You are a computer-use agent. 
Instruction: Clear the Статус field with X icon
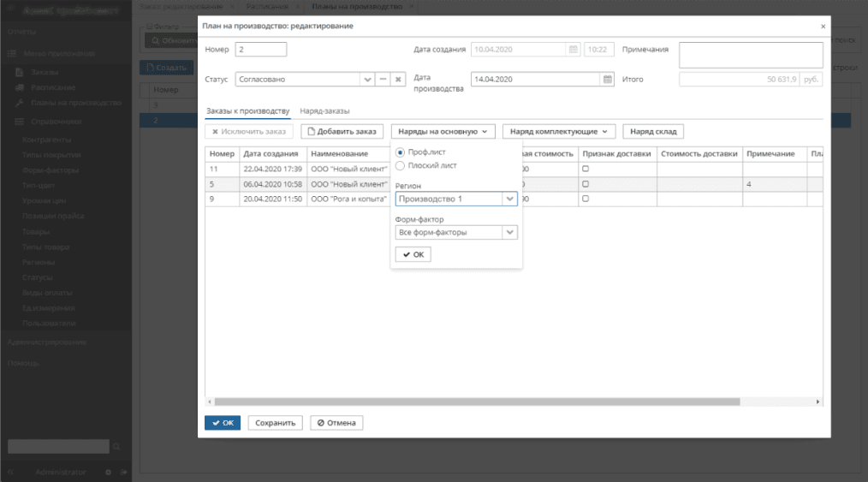[x=398, y=79]
